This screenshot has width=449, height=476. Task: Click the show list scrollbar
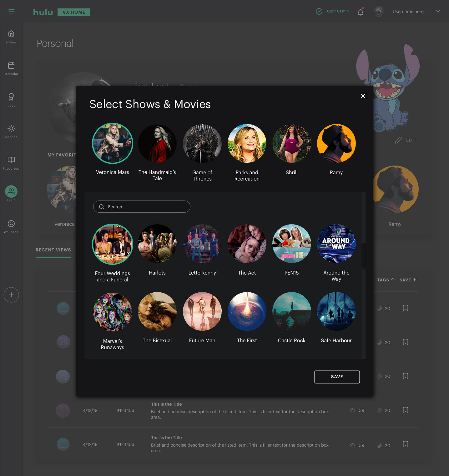pos(364,255)
